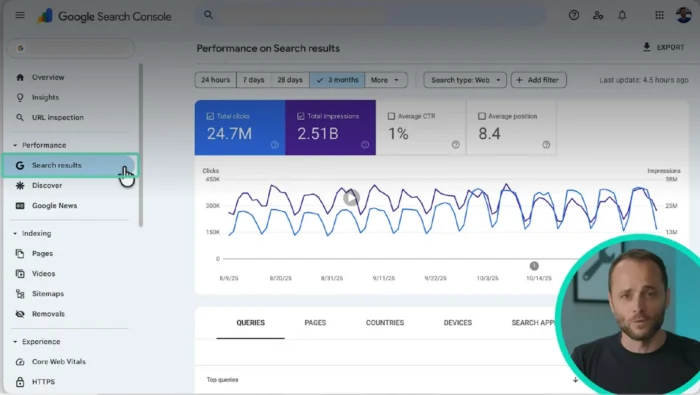Collapse the Indexing section

click(x=15, y=233)
